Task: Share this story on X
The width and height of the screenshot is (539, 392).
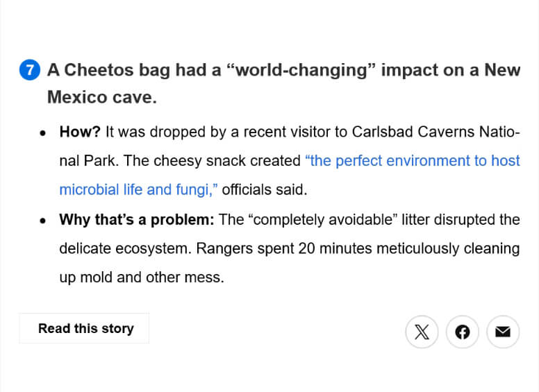Action: (422, 332)
